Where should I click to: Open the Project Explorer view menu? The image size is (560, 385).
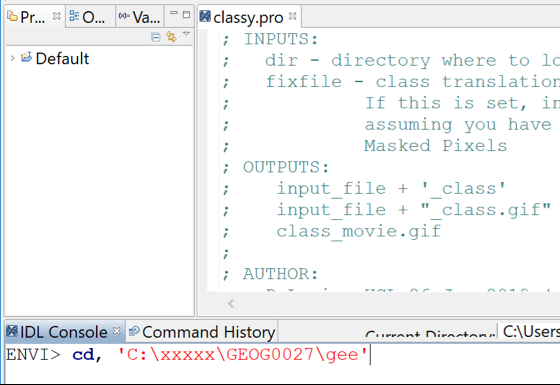tap(186, 34)
